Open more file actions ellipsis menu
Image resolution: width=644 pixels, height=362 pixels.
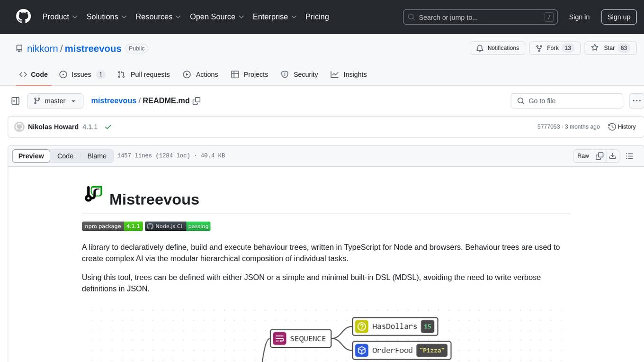[x=636, y=101]
